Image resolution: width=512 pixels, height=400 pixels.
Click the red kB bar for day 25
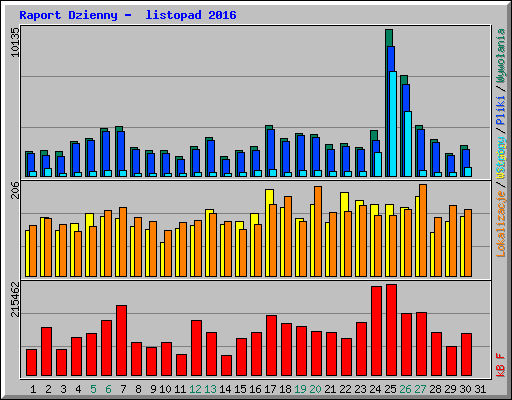coord(391,330)
